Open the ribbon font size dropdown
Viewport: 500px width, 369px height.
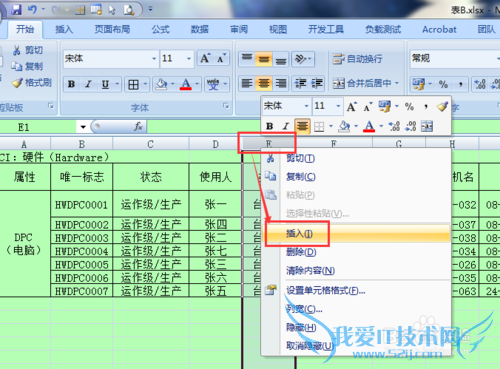pyautogui.click(x=189, y=59)
